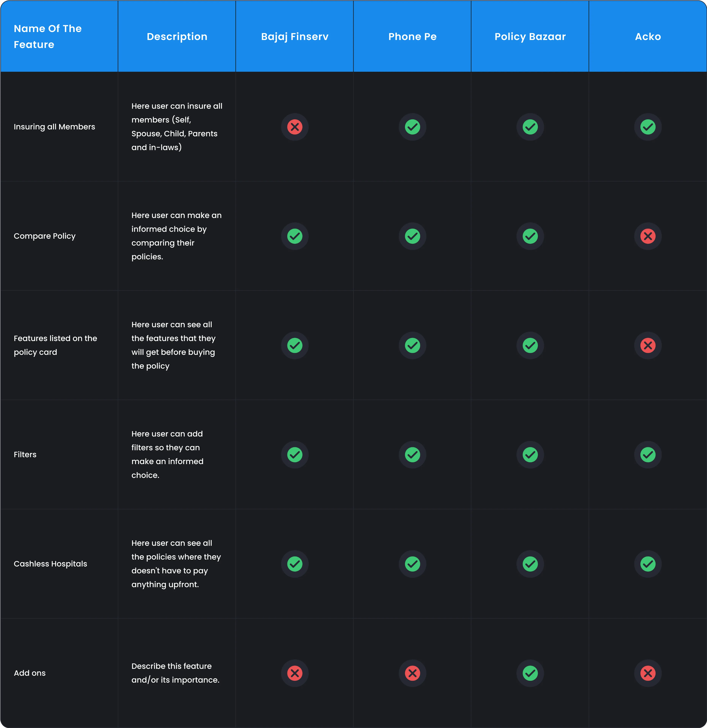Select the Policy Bazaar column header

point(530,36)
